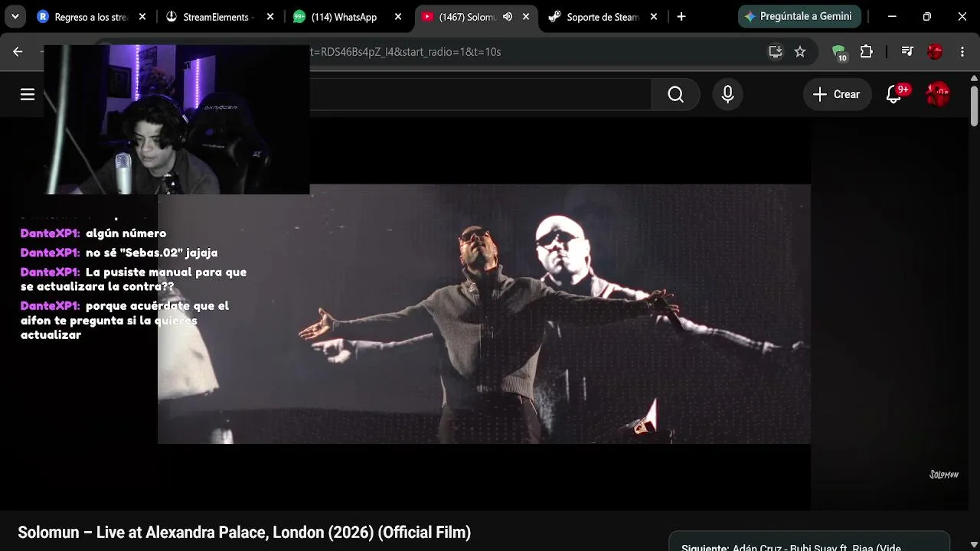Close the Solomun YouTube tab
Image resolution: width=980 pixels, height=551 pixels.
coord(525,17)
